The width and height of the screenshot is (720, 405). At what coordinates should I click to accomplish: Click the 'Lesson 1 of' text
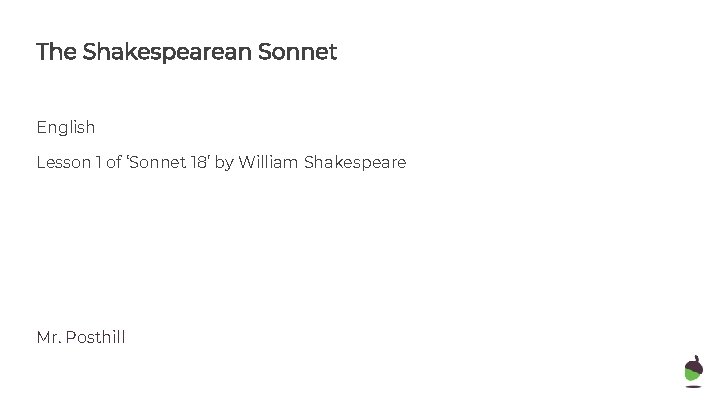click(78, 162)
